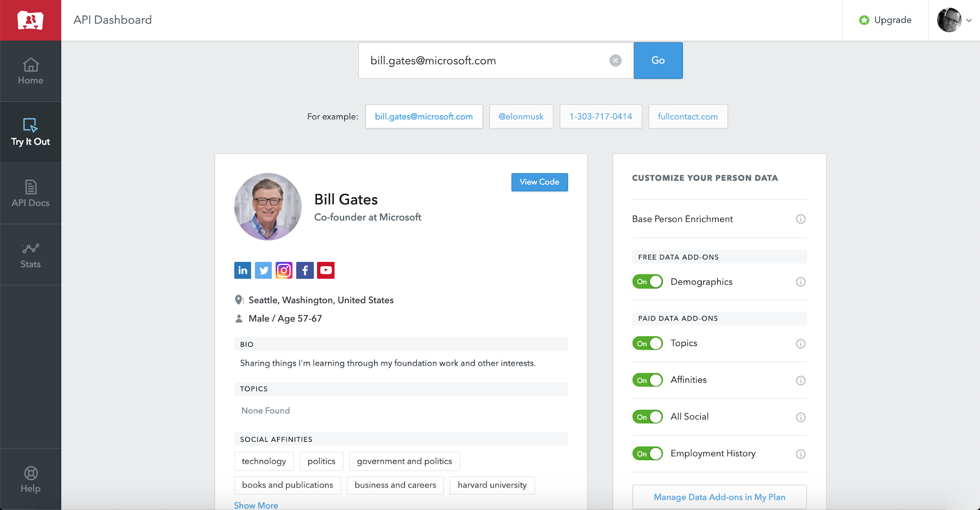
Task: Click the location pin icon beside Seattle
Action: tap(238, 300)
